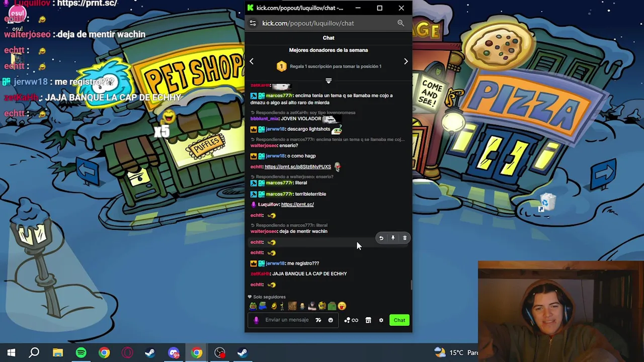The image size is (644, 362).
Task: Open the Recycle Bin on desktop
Action: [x=547, y=203]
